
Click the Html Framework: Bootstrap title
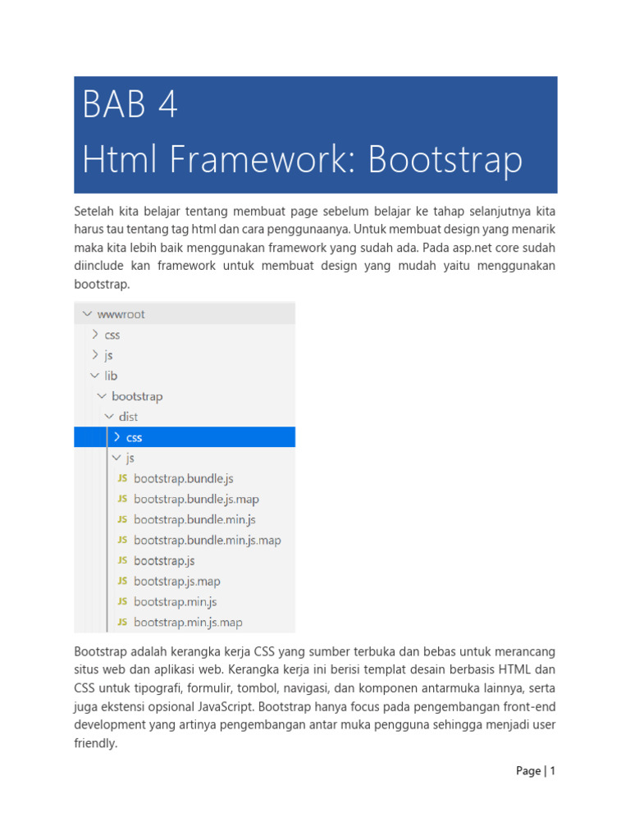(x=302, y=159)
